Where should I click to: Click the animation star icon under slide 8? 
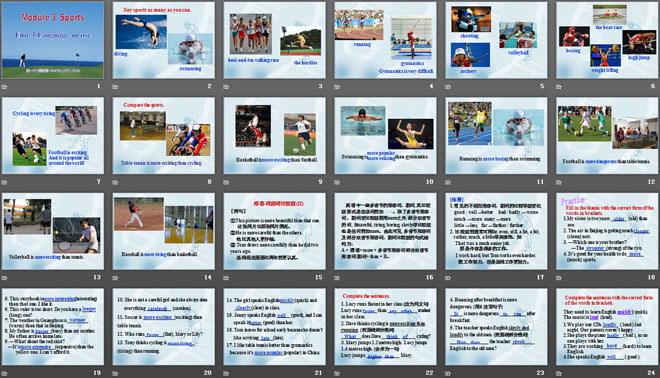(x=115, y=182)
